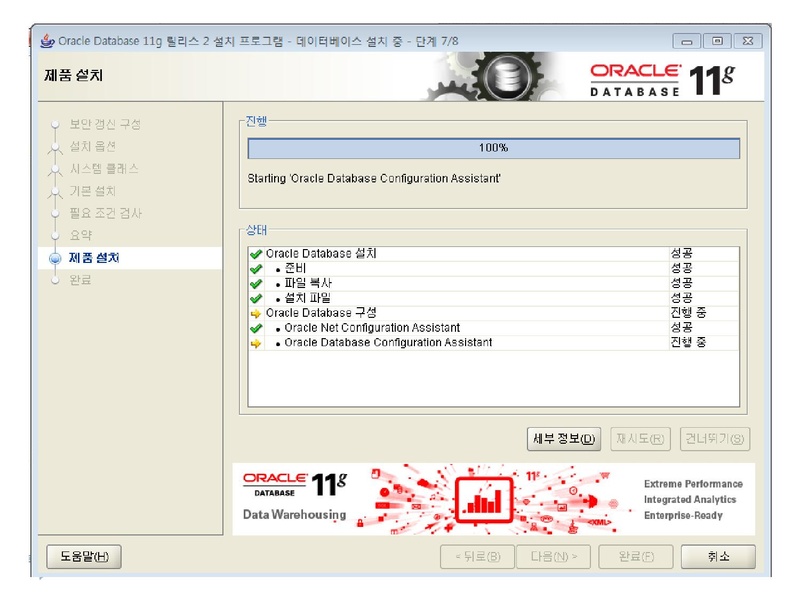This screenshot has height=600, width=800.
Task: Cancel installation with 취소 button
Action: [717, 557]
